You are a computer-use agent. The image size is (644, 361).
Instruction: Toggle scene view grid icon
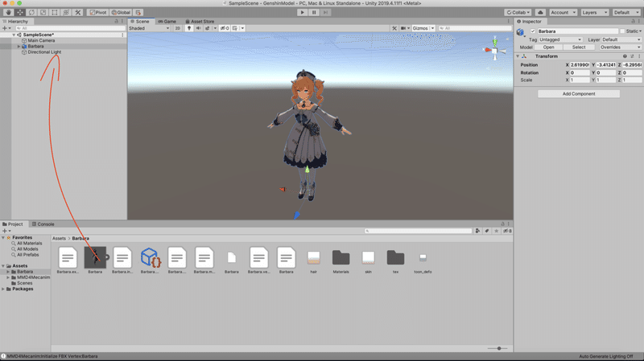235,28
